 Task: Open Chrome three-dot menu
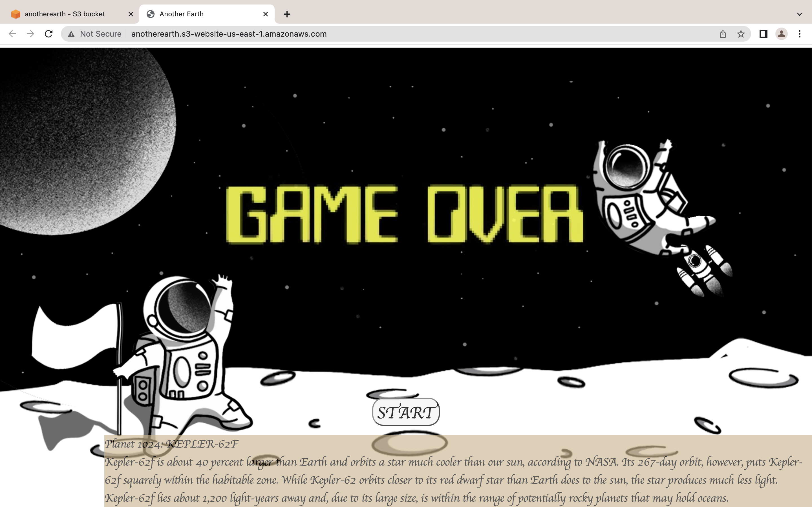[800, 34]
